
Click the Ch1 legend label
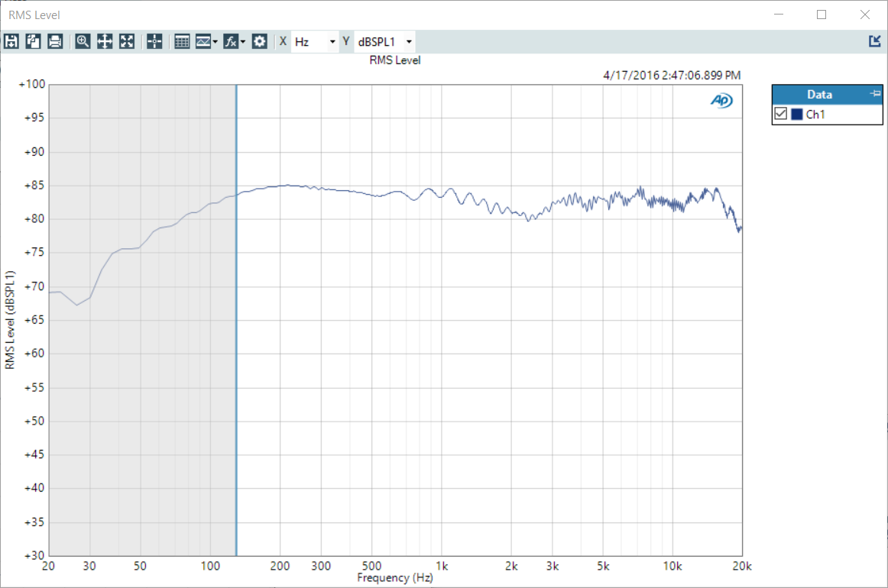(815, 115)
